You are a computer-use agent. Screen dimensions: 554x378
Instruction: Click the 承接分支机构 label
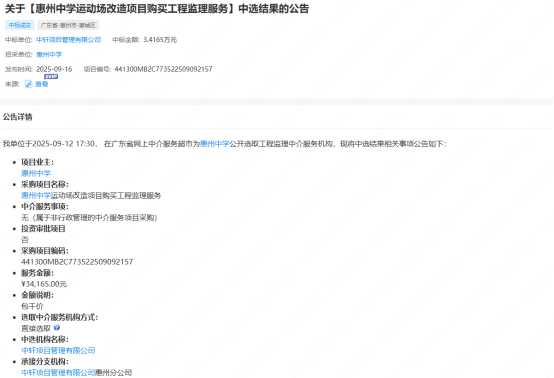(45, 362)
